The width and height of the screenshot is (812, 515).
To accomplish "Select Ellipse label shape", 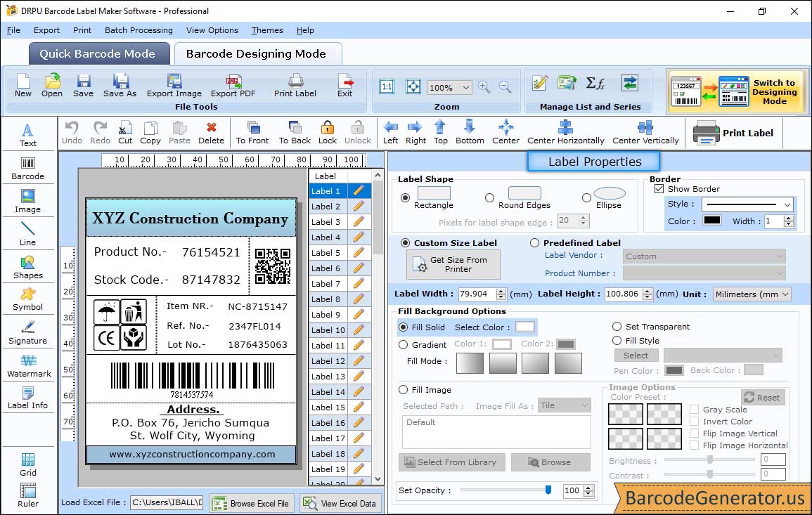I will [x=586, y=197].
